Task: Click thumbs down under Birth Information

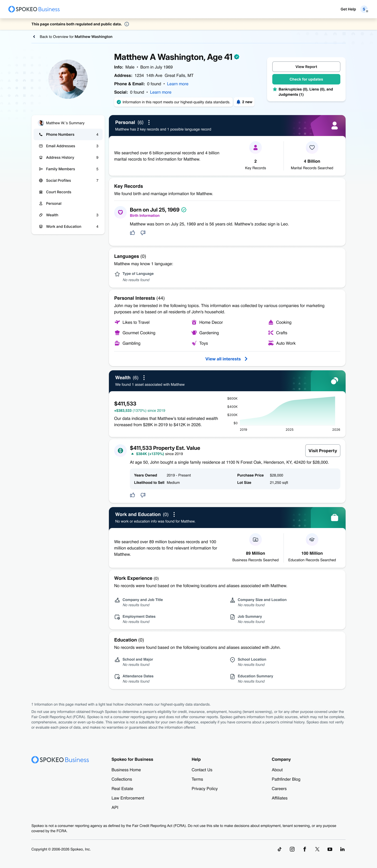Action: pos(143,233)
